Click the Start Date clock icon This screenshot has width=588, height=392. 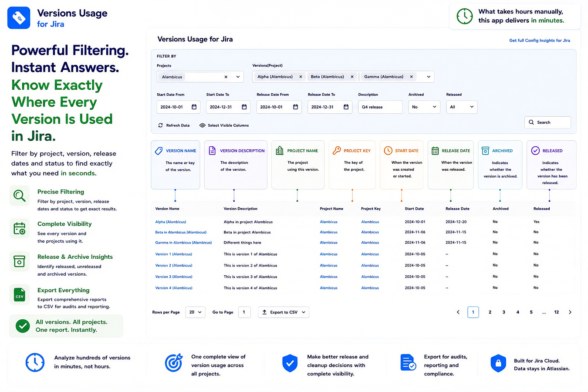[x=388, y=151]
